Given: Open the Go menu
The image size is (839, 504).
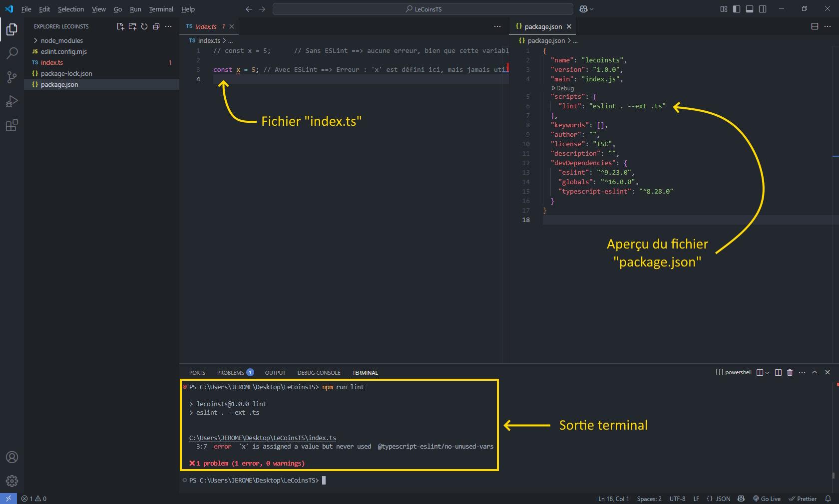Looking at the screenshot, I should coord(118,9).
